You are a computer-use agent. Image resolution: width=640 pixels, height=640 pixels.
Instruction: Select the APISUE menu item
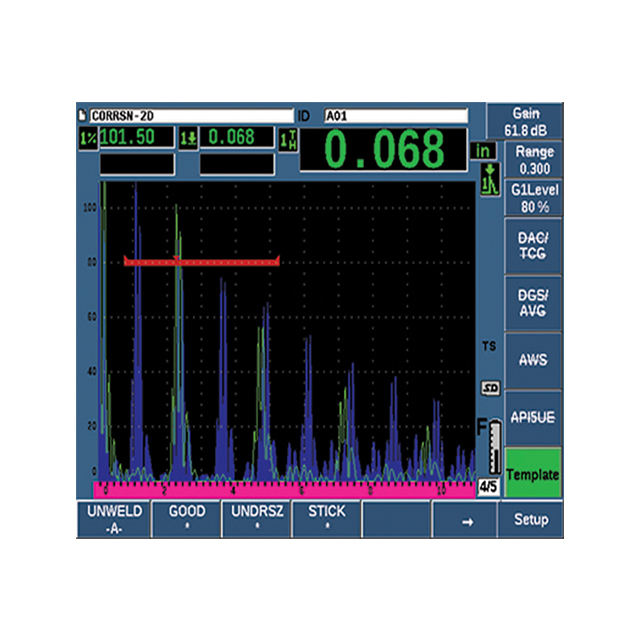pos(533,418)
